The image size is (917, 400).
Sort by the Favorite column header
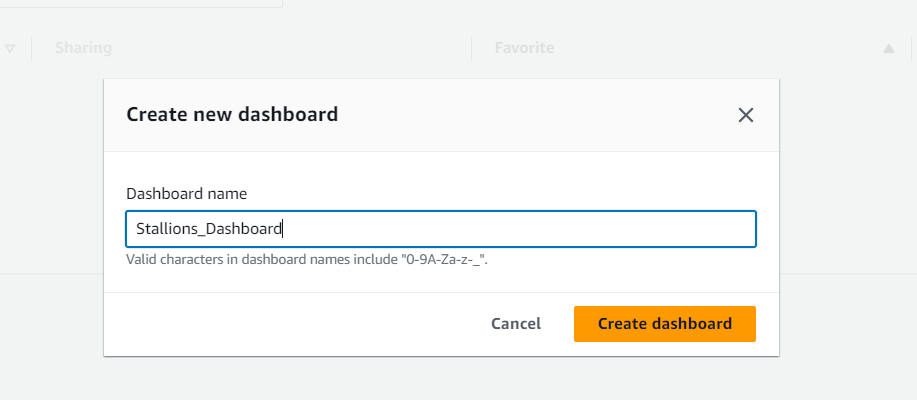[524, 48]
